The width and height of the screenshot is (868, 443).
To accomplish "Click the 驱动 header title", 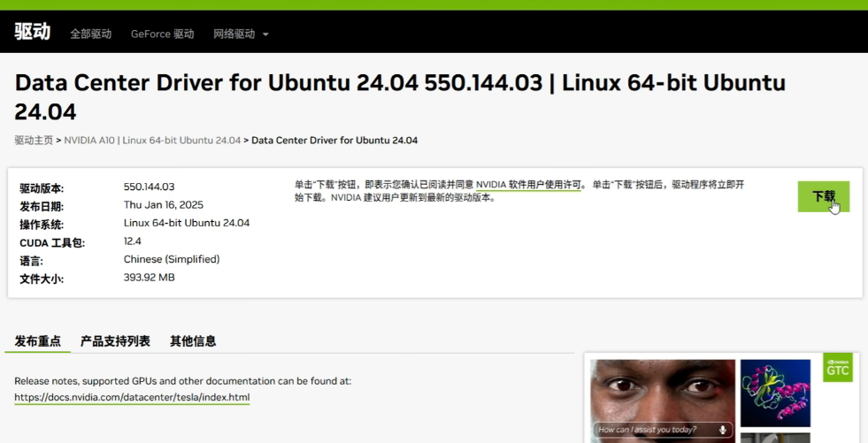I will tap(32, 32).
